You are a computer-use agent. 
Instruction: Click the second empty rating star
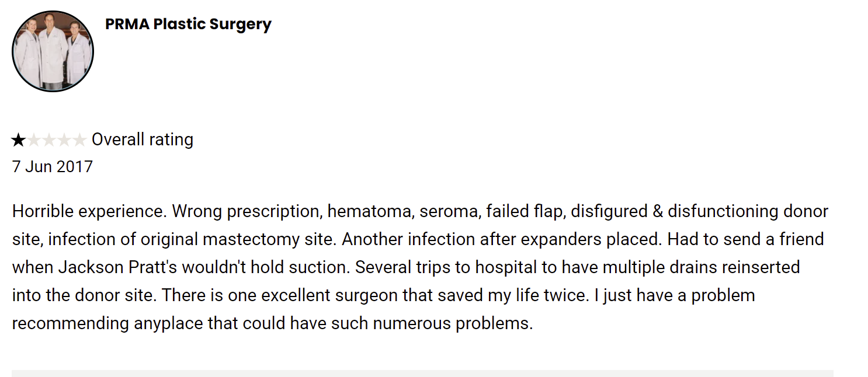[34, 140]
